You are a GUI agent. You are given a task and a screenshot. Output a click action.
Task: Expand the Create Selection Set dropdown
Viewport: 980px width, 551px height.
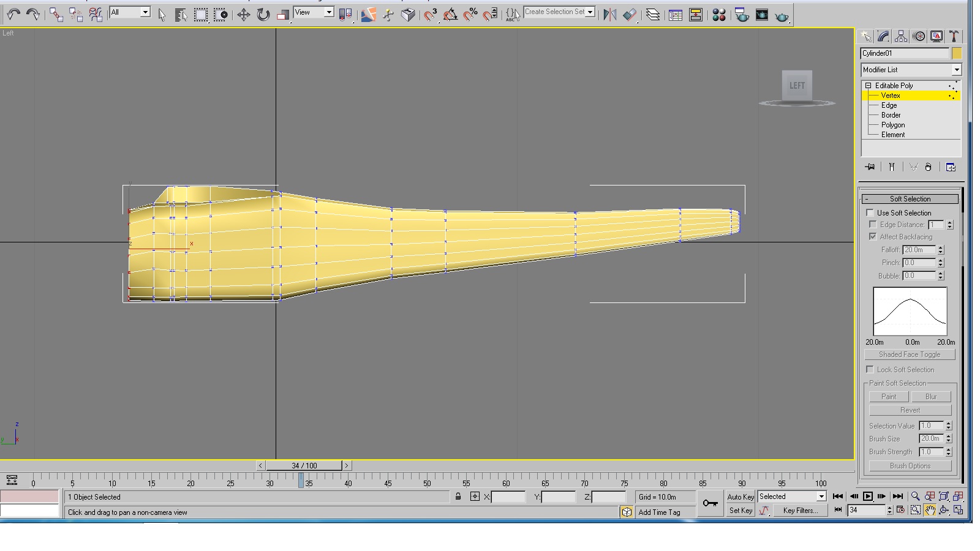559,12
